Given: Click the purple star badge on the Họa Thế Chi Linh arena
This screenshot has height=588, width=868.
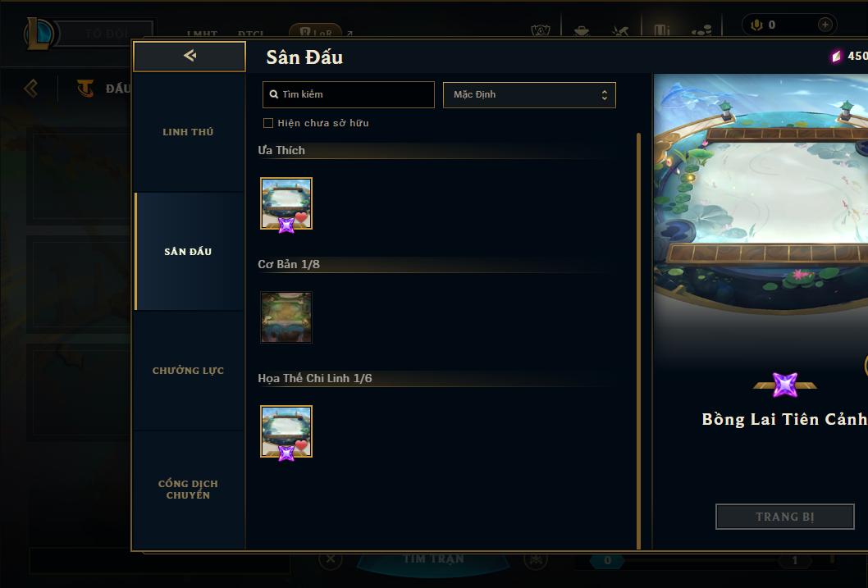Looking at the screenshot, I should coord(286,453).
